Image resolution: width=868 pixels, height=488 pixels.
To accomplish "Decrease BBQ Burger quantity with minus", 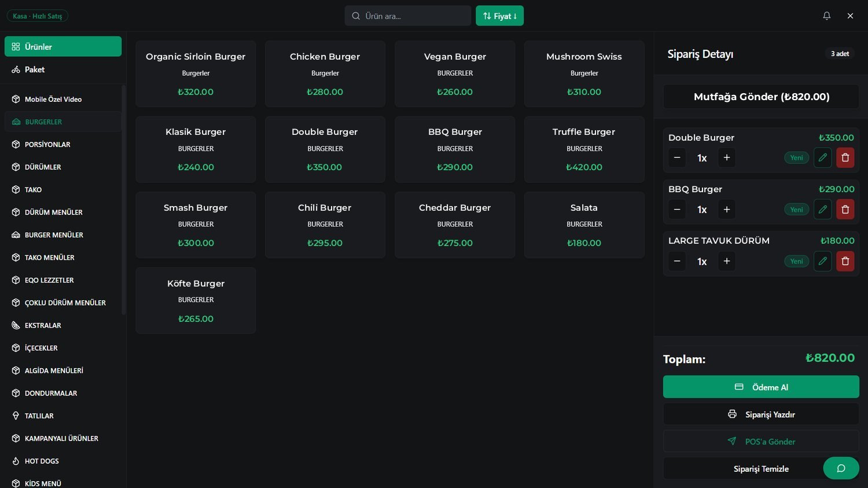I will (677, 209).
